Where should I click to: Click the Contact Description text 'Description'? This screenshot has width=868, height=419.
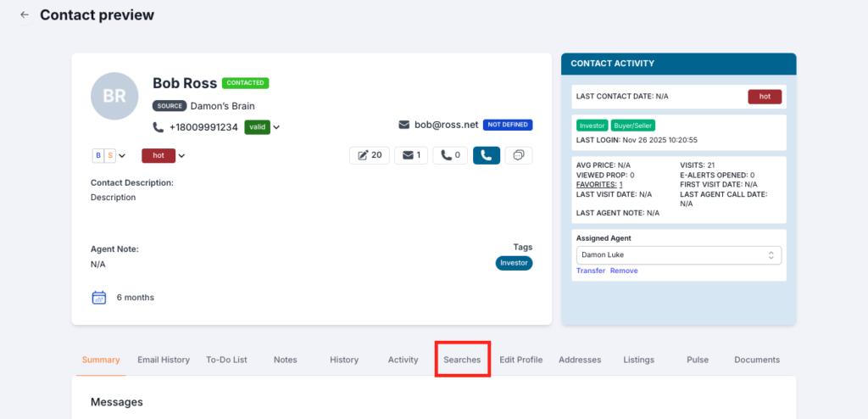[113, 198]
